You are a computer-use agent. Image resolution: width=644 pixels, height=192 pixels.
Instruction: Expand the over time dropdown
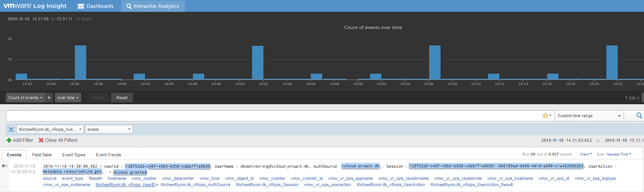(68, 98)
